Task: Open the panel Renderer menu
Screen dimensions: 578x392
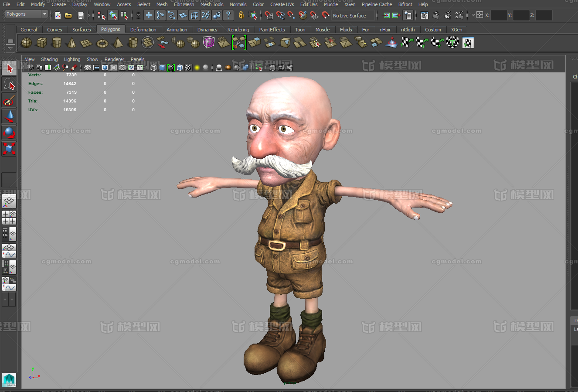Action: pos(114,59)
